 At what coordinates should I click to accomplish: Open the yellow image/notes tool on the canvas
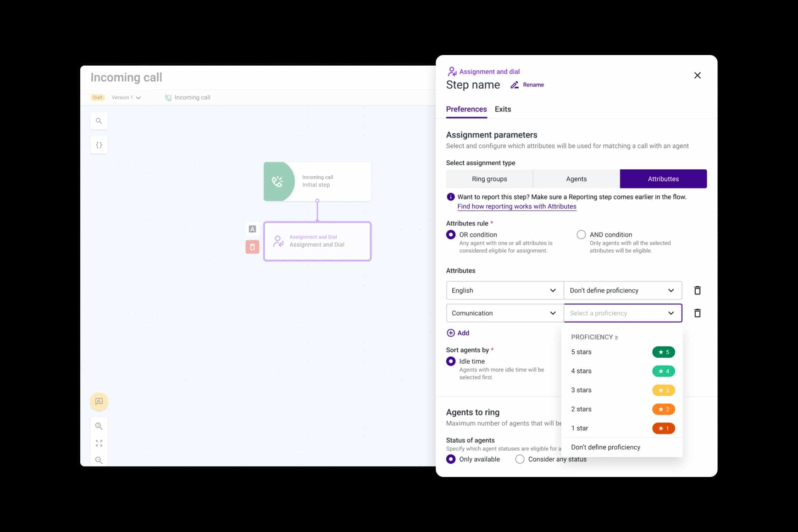click(x=99, y=401)
